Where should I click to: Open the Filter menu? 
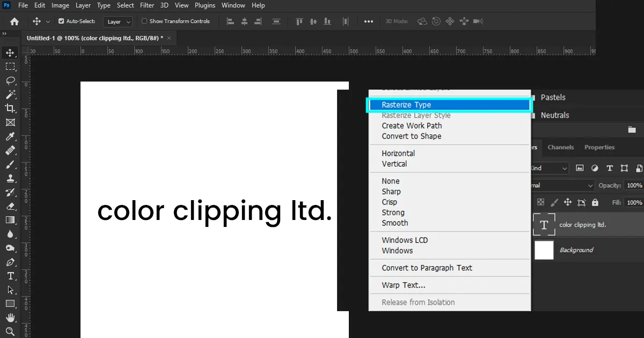coord(147,5)
